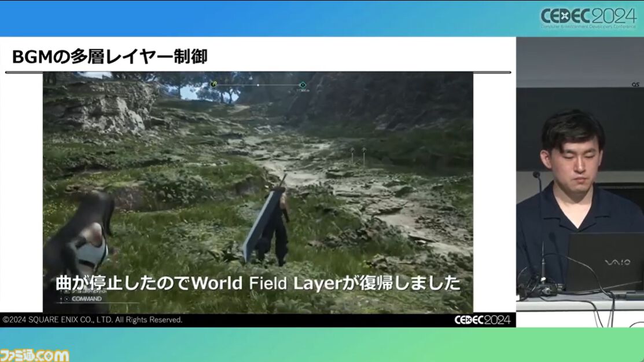
Task: Click the CEDEC2024 logo in slide footer
Action: pos(482,320)
